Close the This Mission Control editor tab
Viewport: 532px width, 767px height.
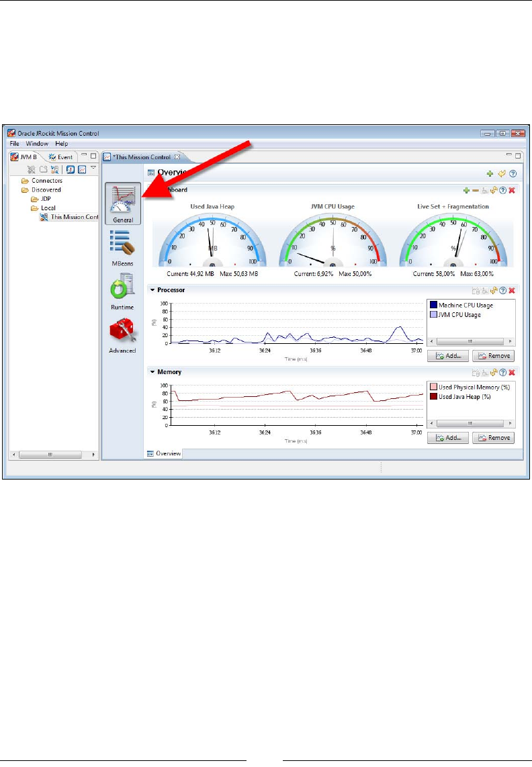(x=177, y=157)
